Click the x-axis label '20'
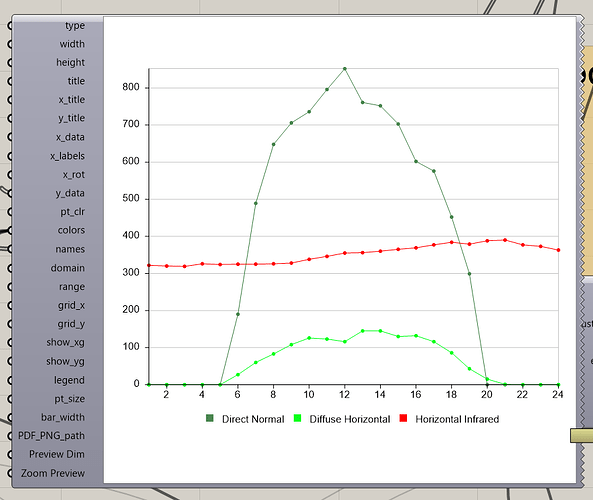The width and height of the screenshot is (593, 500). click(487, 394)
